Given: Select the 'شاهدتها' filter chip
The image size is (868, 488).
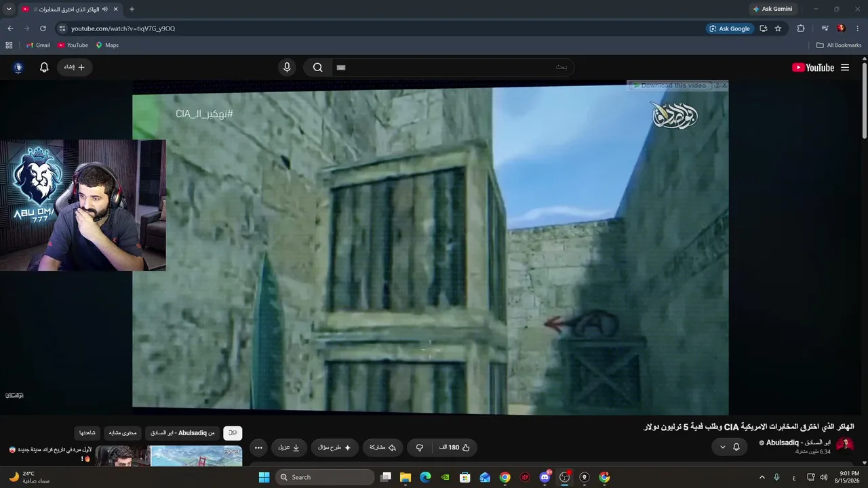Looking at the screenshot, I should [87, 432].
